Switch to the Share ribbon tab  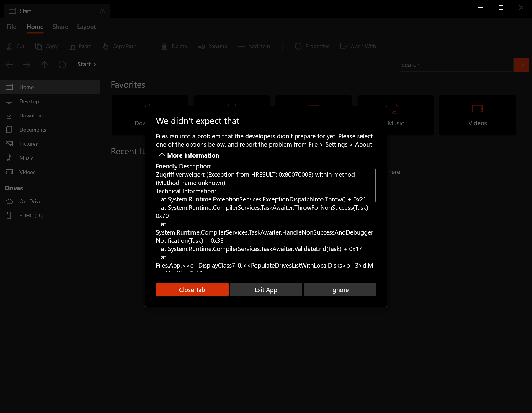(x=60, y=27)
